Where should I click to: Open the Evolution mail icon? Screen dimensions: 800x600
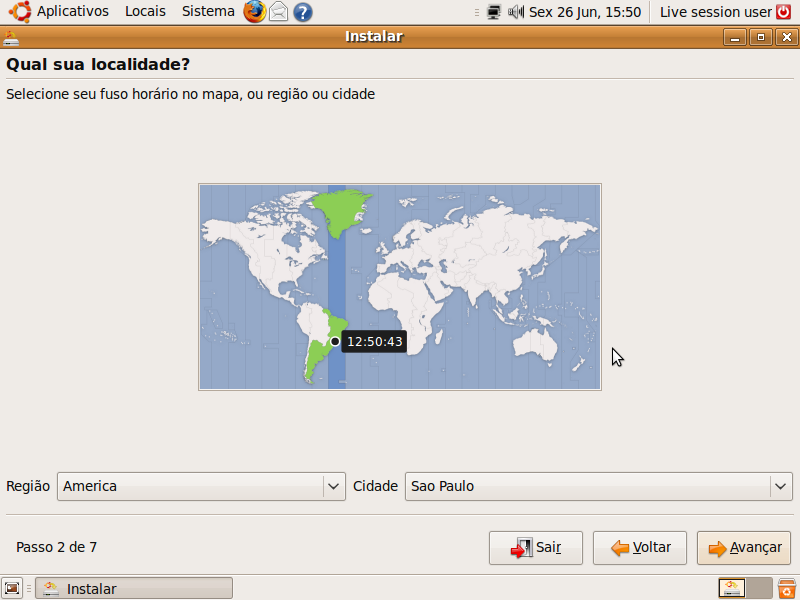(279, 12)
